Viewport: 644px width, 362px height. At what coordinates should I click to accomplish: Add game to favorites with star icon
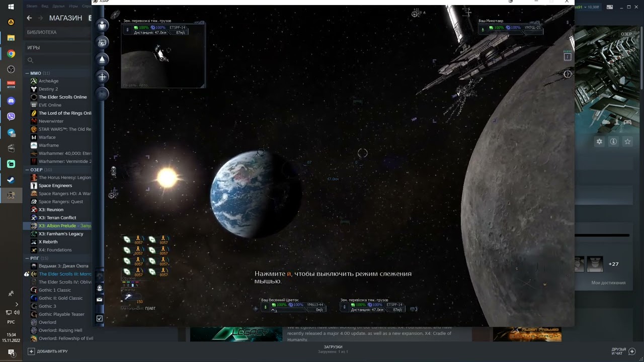point(627,142)
